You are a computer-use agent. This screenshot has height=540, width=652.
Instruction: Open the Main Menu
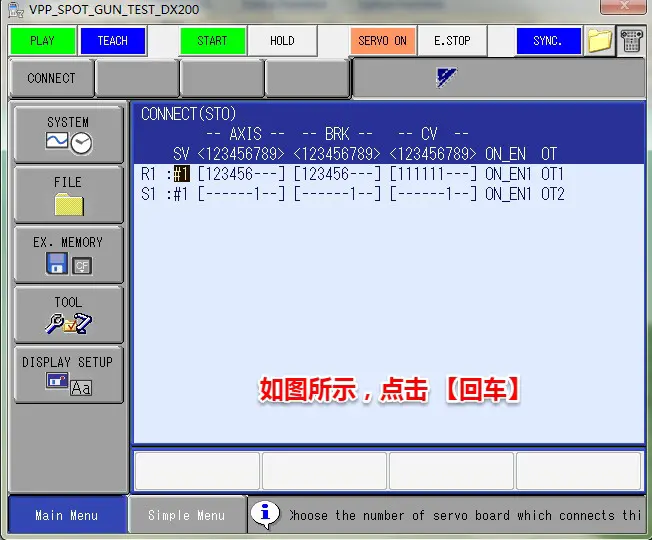coord(66,515)
